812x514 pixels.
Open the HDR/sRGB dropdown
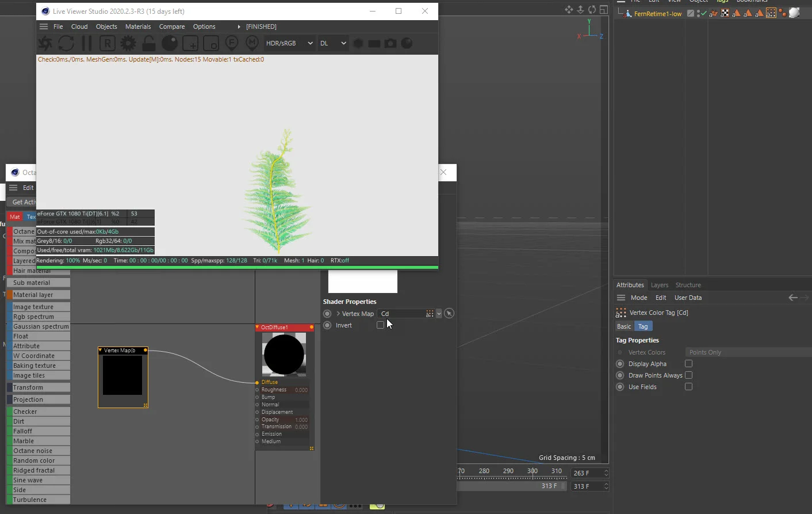click(x=289, y=43)
